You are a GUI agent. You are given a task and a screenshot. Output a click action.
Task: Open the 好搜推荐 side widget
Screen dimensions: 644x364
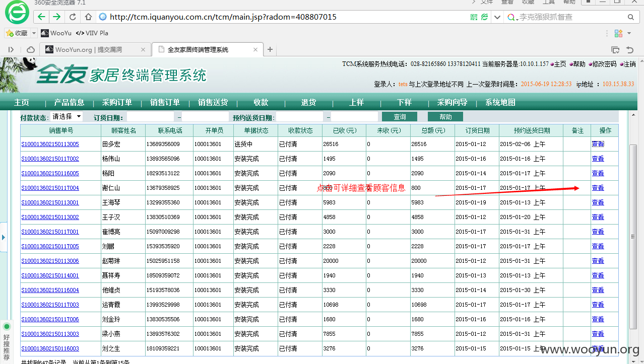[7, 341]
